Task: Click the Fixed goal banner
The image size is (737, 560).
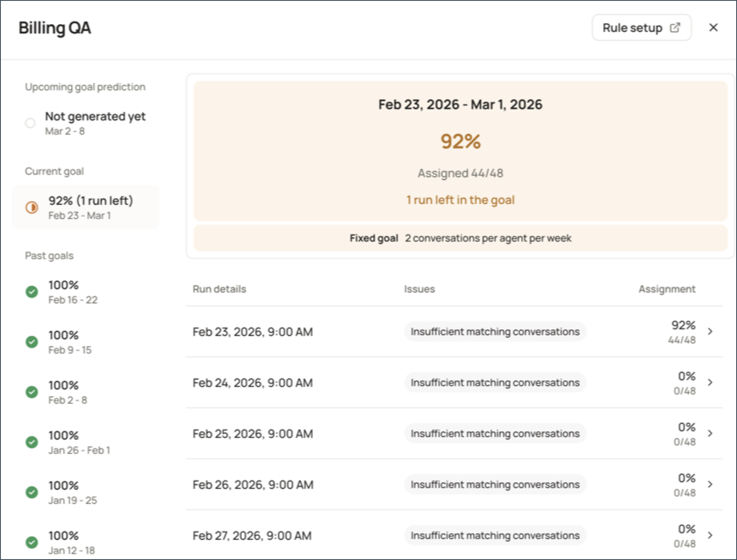Action: click(461, 238)
